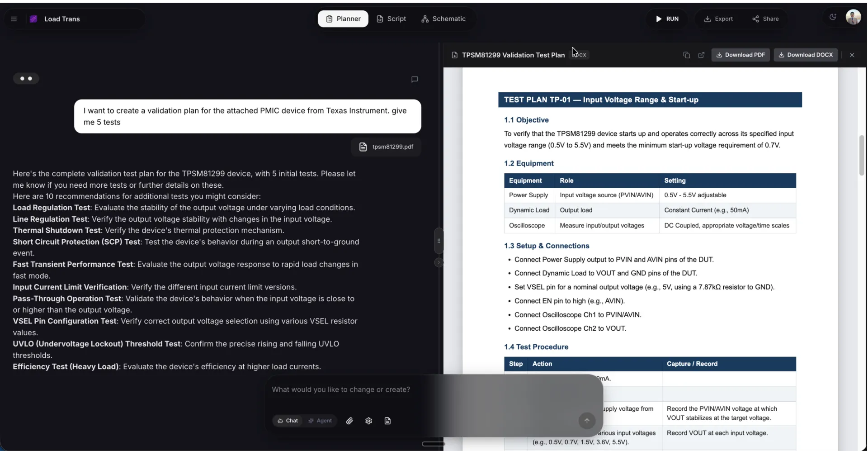The image size is (868, 451).
Task: Click 'Efficiency Test (Heavy Load)' recommendation
Action: click(x=66, y=366)
